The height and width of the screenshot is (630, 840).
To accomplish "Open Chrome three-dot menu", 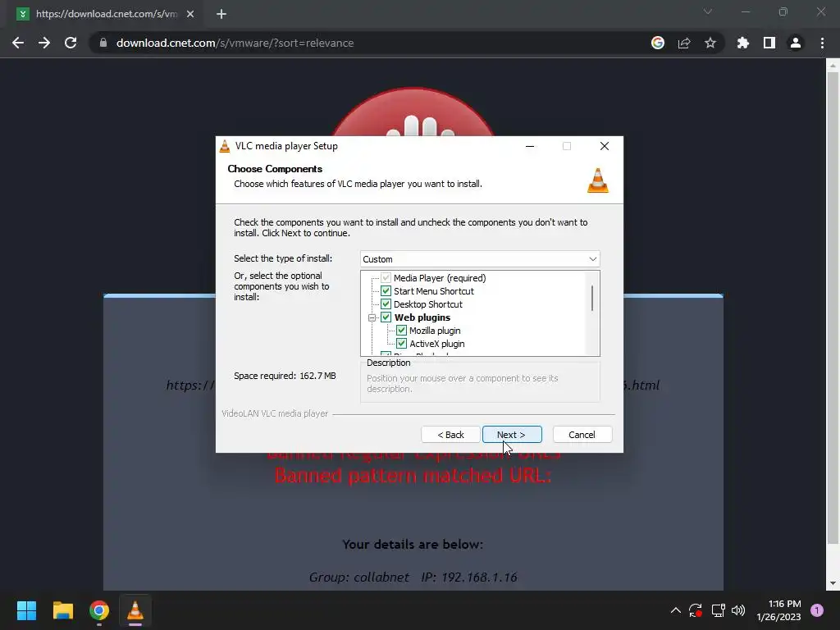I will point(822,43).
